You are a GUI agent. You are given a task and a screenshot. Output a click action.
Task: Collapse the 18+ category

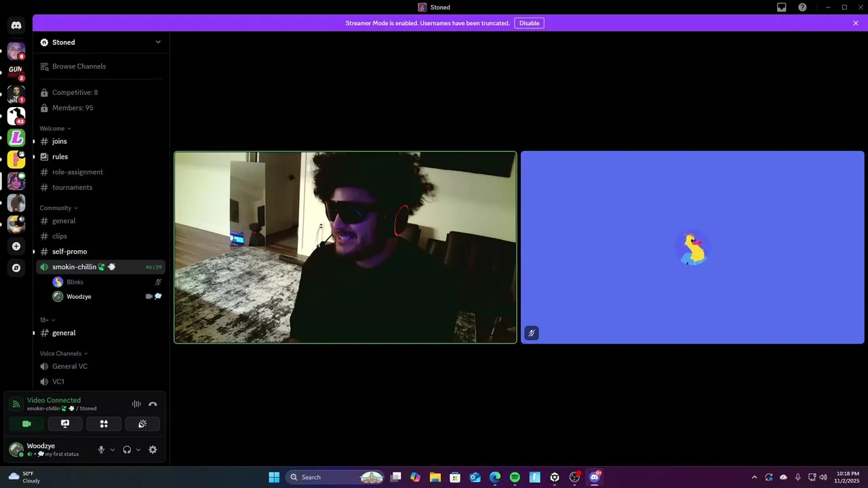(x=47, y=320)
